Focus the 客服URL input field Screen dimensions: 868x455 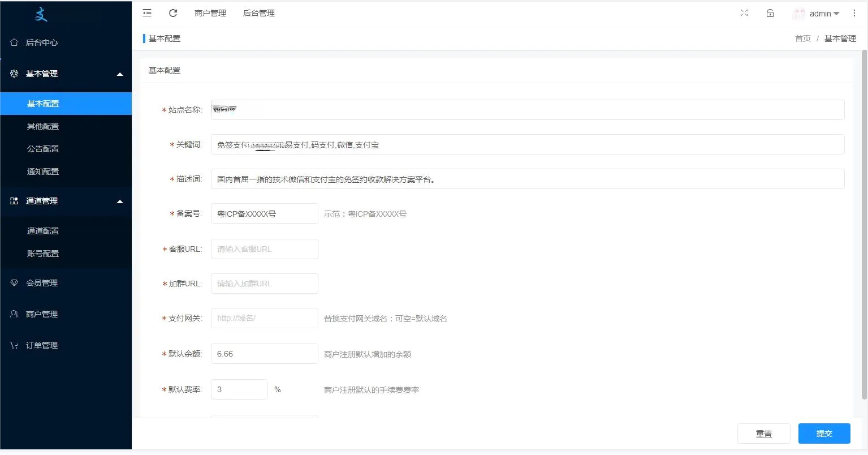tap(265, 249)
